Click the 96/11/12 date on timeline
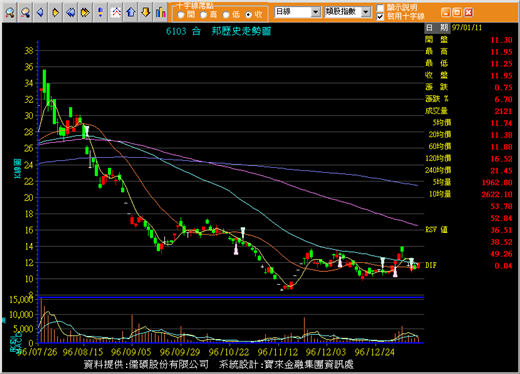520x374 pixels. [x=278, y=352]
